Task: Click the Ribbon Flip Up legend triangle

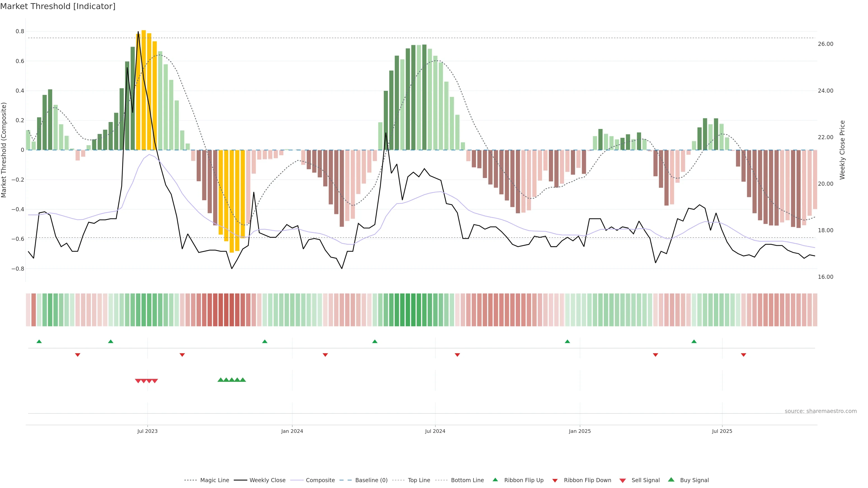Action: pyautogui.click(x=495, y=480)
